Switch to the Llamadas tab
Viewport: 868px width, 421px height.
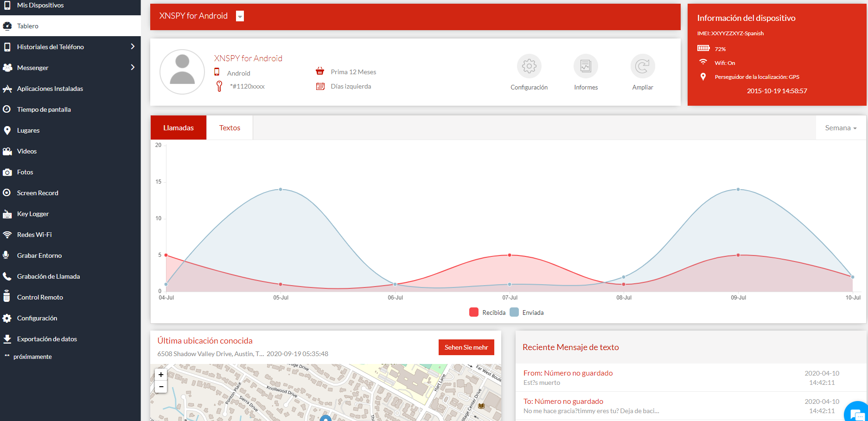(179, 128)
